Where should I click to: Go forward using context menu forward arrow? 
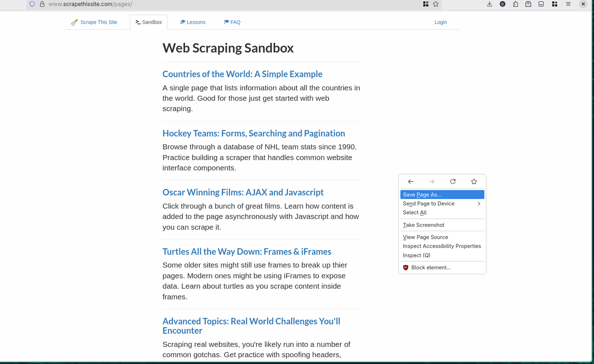[432, 181]
